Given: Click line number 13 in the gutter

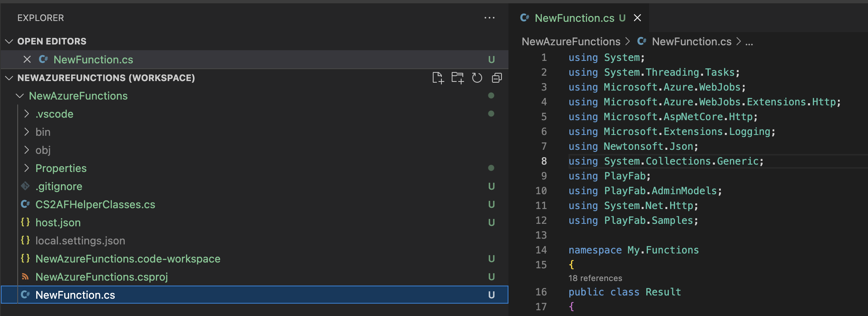Looking at the screenshot, I should pyautogui.click(x=541, y=235).
